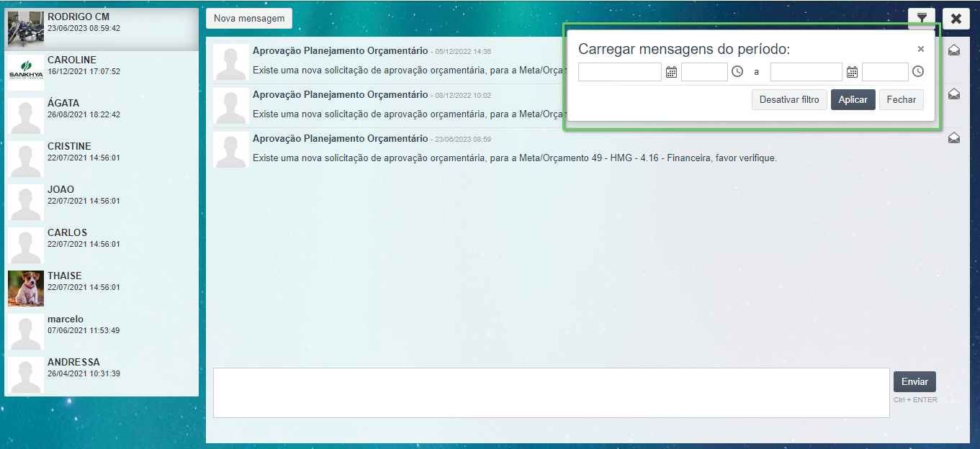Click the Fechar button

point(902,99)
